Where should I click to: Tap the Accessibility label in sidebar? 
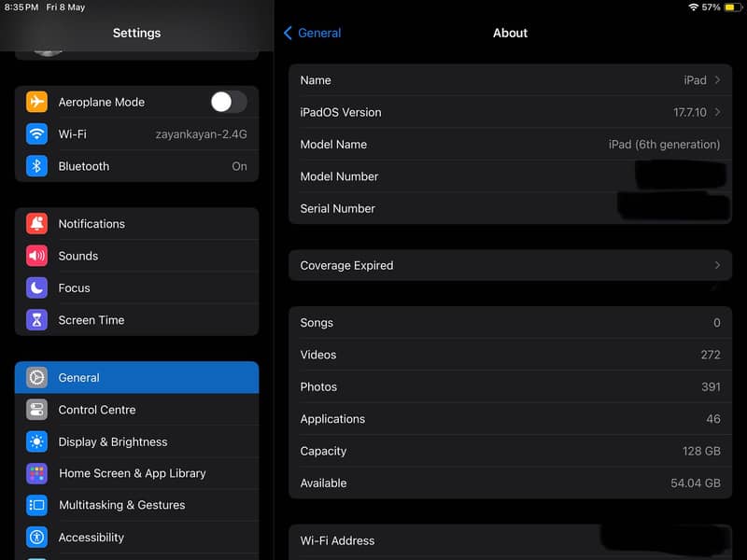click(91, 538)
